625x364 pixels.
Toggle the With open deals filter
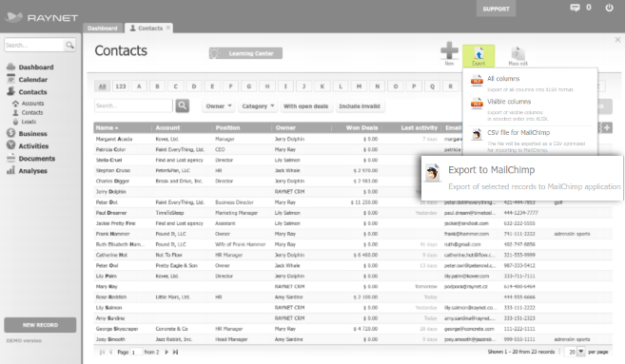[x=305, y=105]
